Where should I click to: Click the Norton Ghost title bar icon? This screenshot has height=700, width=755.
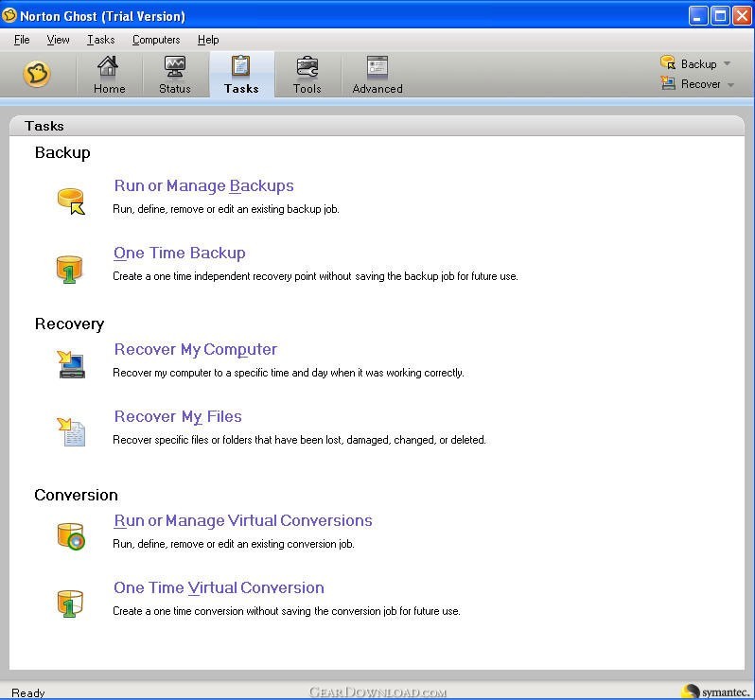coord(9,15)
